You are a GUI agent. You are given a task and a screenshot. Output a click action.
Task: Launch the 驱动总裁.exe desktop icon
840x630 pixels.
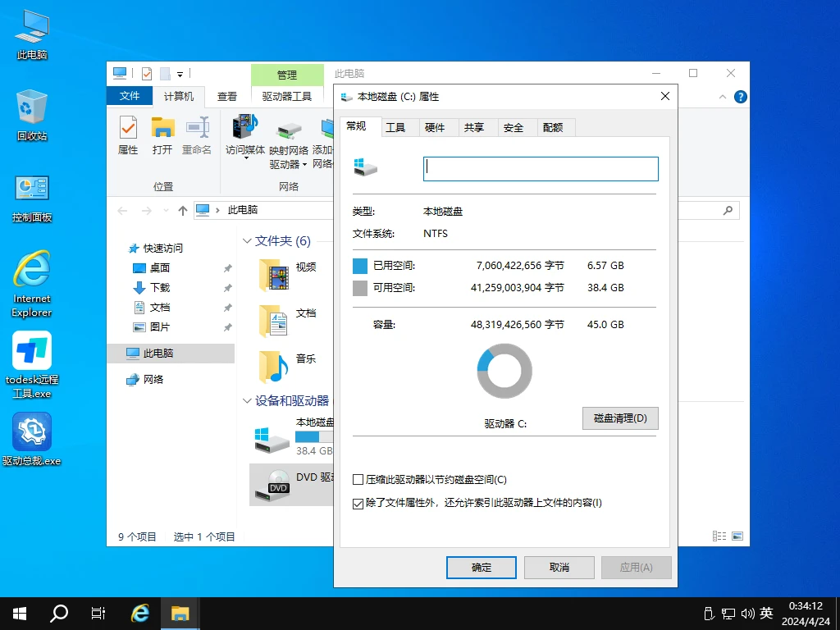[32, 438]
